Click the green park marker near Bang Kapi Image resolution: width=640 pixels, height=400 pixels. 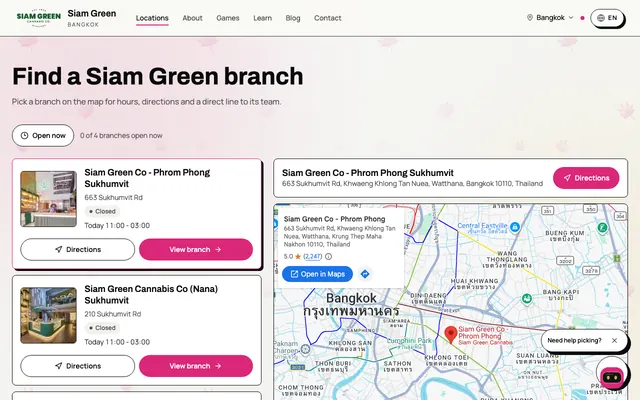tap(527, 299)
